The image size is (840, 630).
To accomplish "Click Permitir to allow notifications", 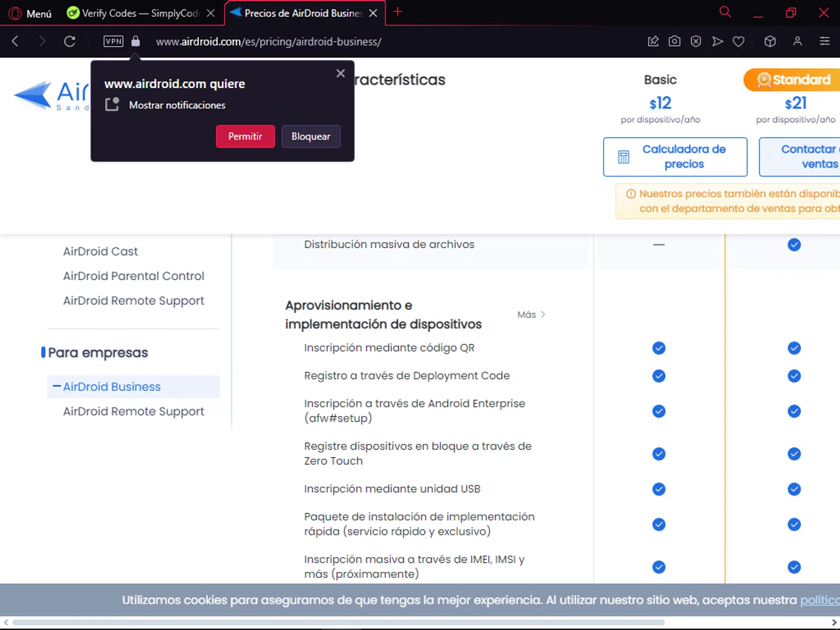I will point(245,136).
